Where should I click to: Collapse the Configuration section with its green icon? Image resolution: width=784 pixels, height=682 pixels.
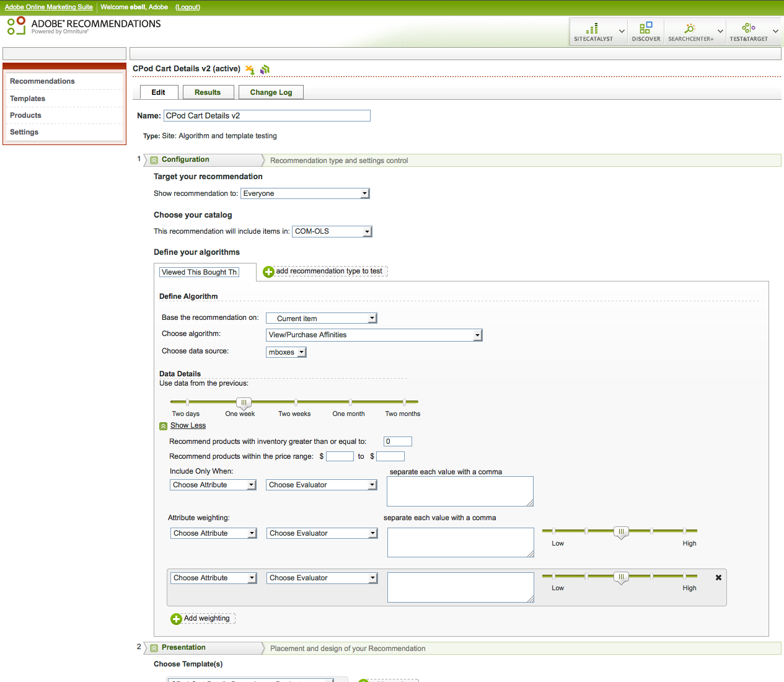(x=154, y=160)
